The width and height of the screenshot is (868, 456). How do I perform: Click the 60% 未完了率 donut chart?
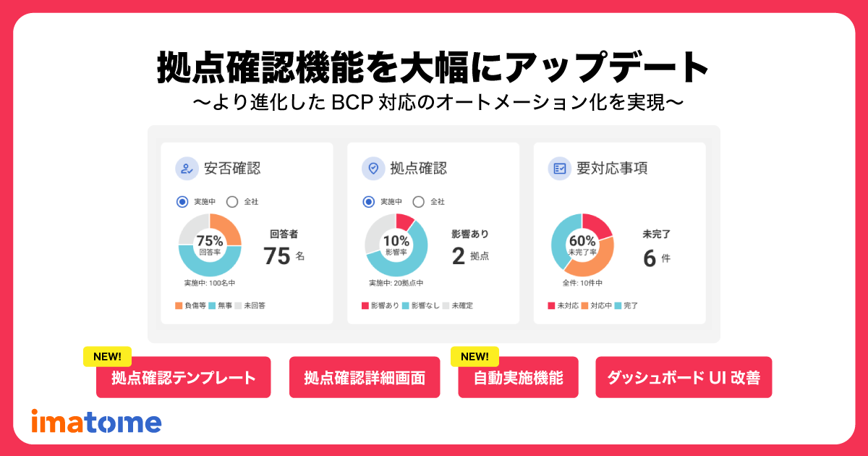coord(582,245)
